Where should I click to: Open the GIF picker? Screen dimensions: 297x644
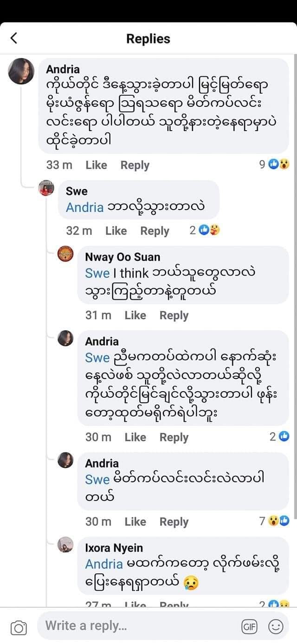pyautogui.click(x=250, y=626)
